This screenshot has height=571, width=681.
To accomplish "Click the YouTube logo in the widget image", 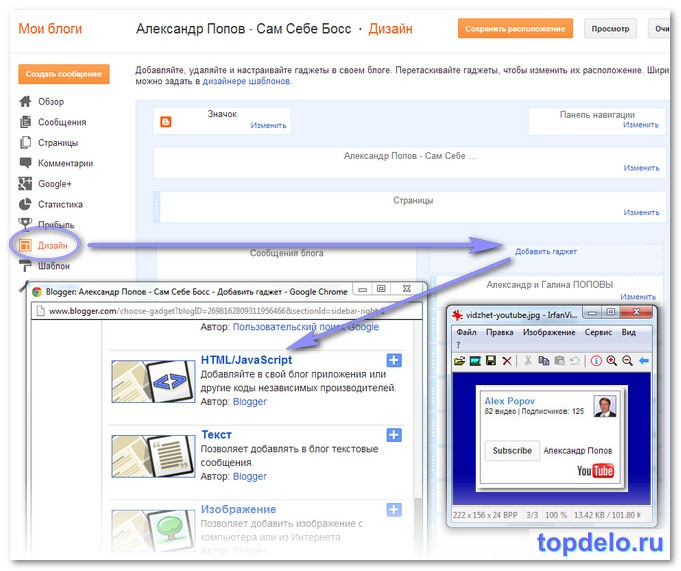I will [595, 471].
